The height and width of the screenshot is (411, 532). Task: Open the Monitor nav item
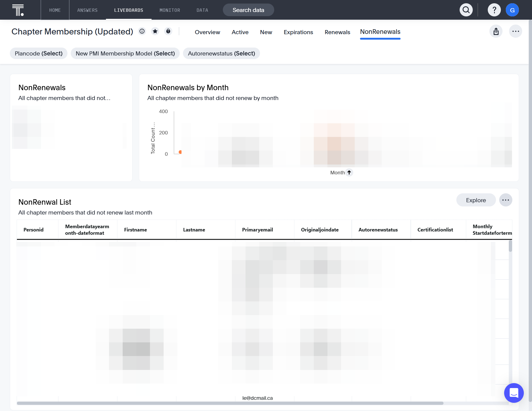point(170,10)
